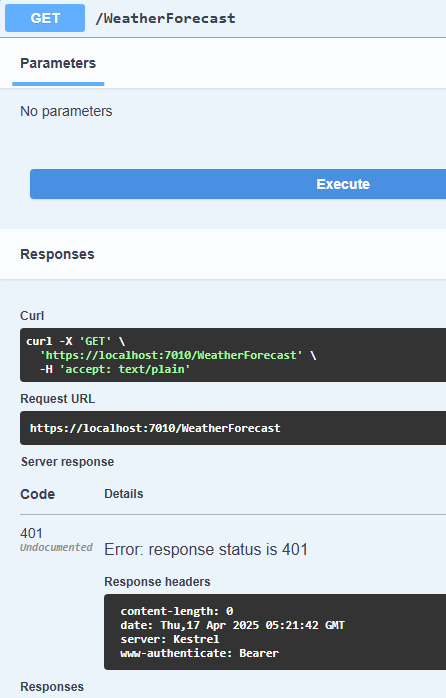Click the server: Kestrel header line
Viewport: 446px width, 698px height.
(170, 639)
